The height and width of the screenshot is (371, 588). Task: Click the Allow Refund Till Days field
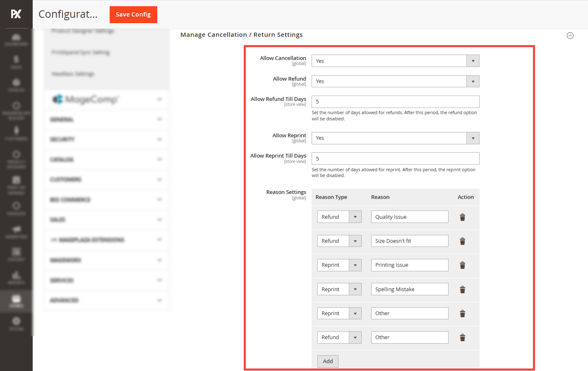tap(395, 102)
